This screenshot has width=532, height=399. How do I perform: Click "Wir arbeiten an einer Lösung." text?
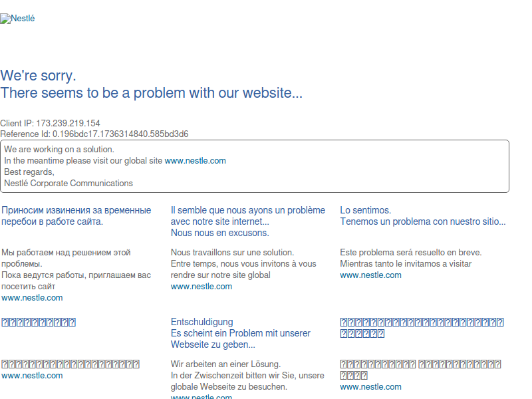(x=225, y=364)
